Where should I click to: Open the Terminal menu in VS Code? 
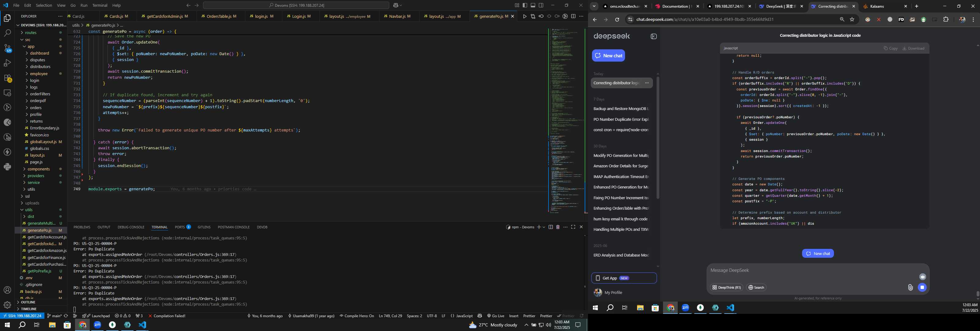click(100, 5)
